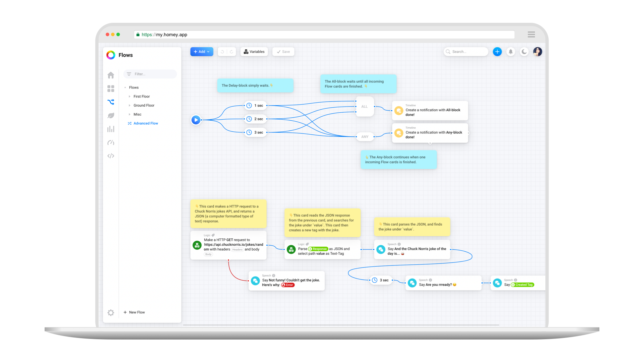Screen dimensions: 644x362
Task: Open the Insights bar-chart section
Action: pyautogui.click(x=111, y=129)
